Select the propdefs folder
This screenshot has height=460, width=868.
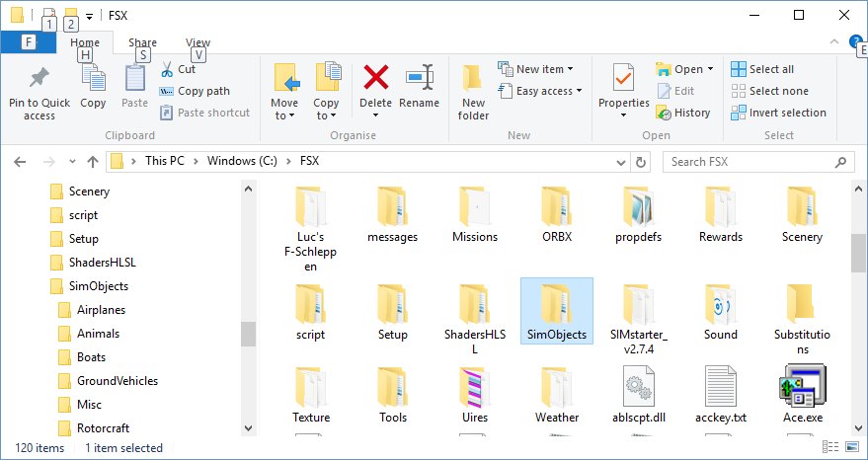pyautogui.click(x=638, y=215)
